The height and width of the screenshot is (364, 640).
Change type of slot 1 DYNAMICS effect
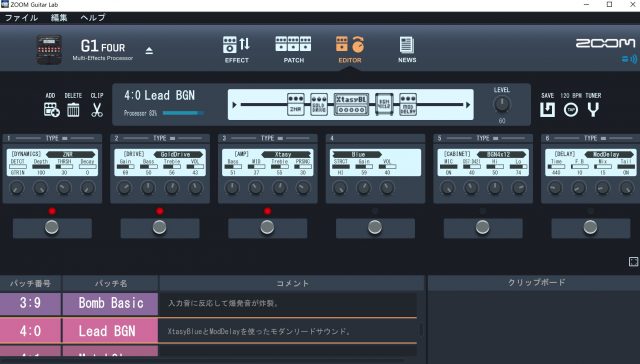coord(52,138)
